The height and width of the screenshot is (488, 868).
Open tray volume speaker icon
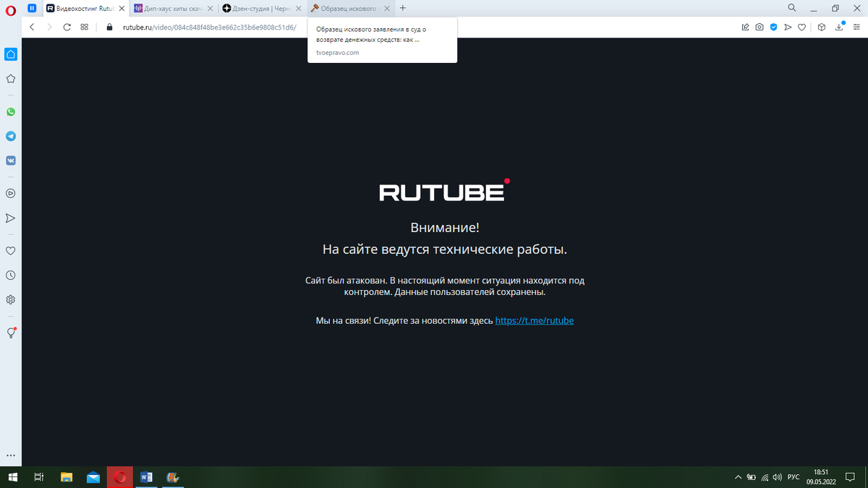pos(777,477)
